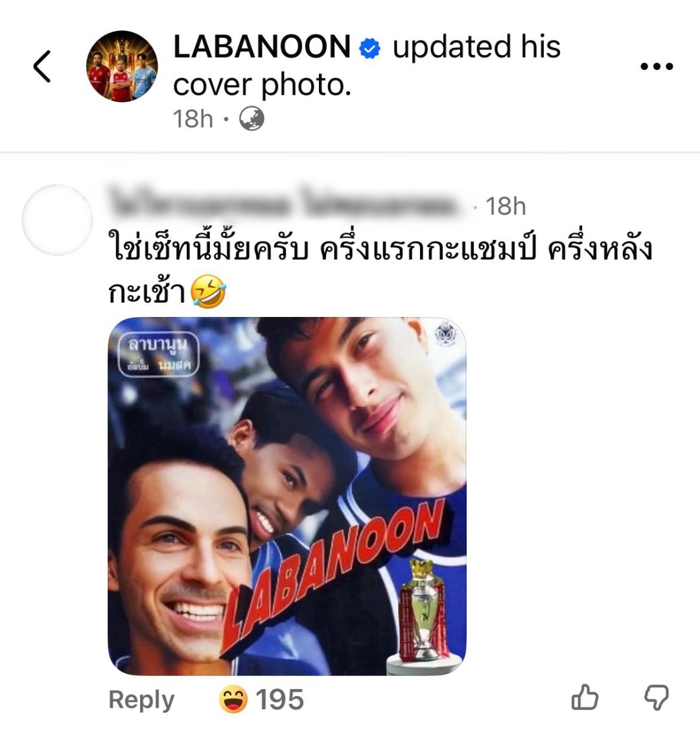This screenshot has width=700, height=735.
Task: Open the commenter's blank avatar
Action: click(57, 220)
